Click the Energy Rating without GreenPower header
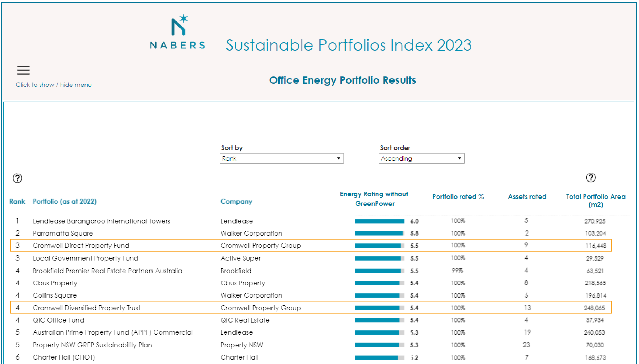639x364 pixels. 374,199
